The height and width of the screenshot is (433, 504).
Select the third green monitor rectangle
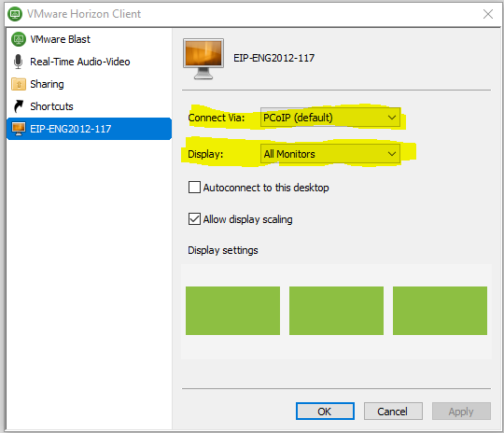440,311
